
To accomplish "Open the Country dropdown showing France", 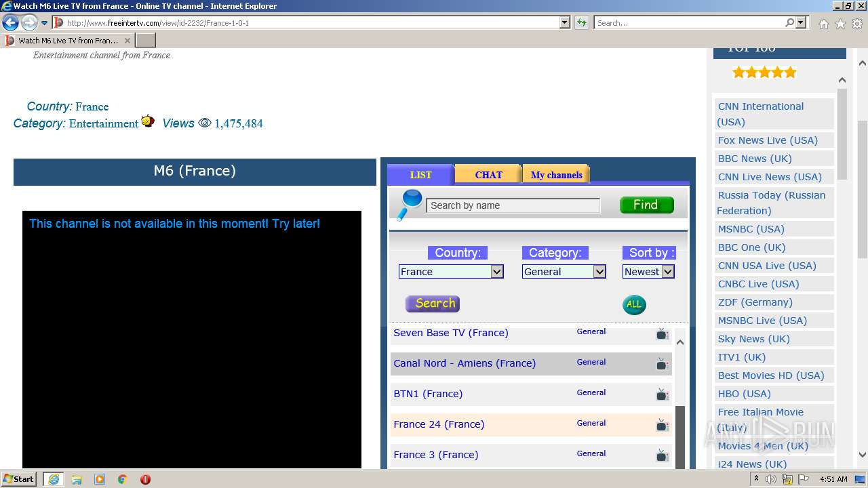I will 451,272.
